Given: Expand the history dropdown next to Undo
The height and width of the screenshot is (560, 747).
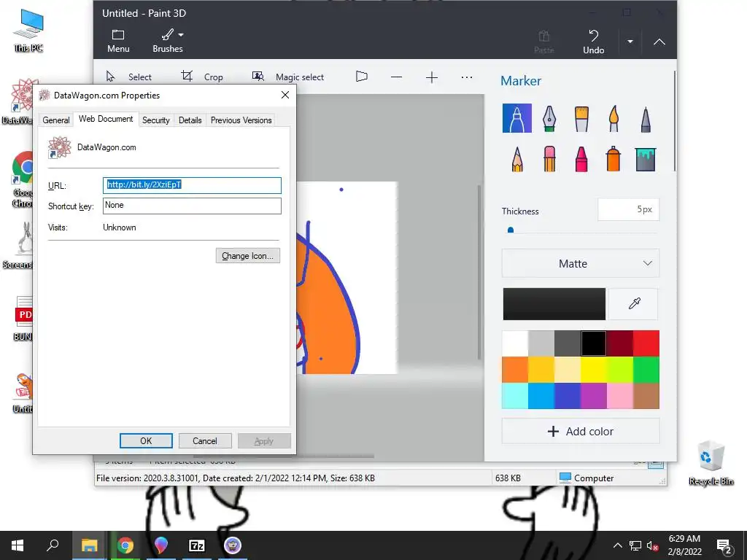Looking at the screenshot, I should (630, 42).
